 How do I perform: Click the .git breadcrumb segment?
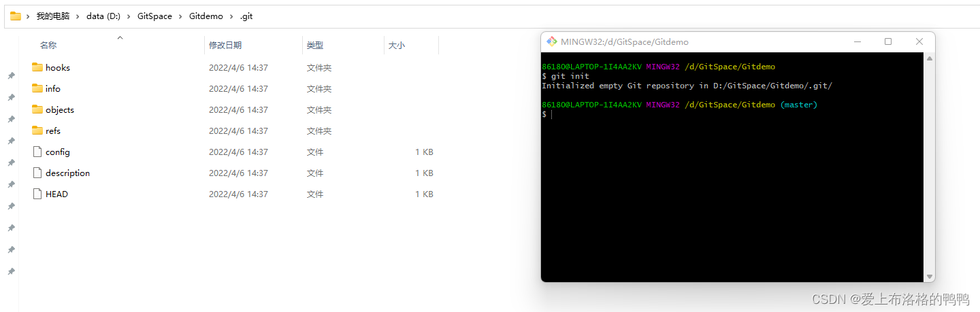pyautogui.click(x=246, y=16)
